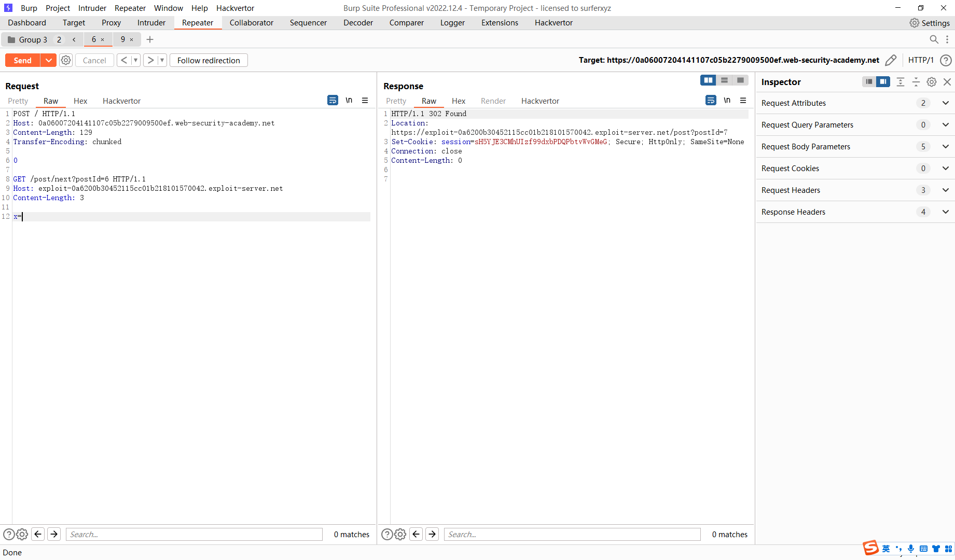Collapse Group 3 tabs with left chevron
Screen dimensions: 955x560
74,39
